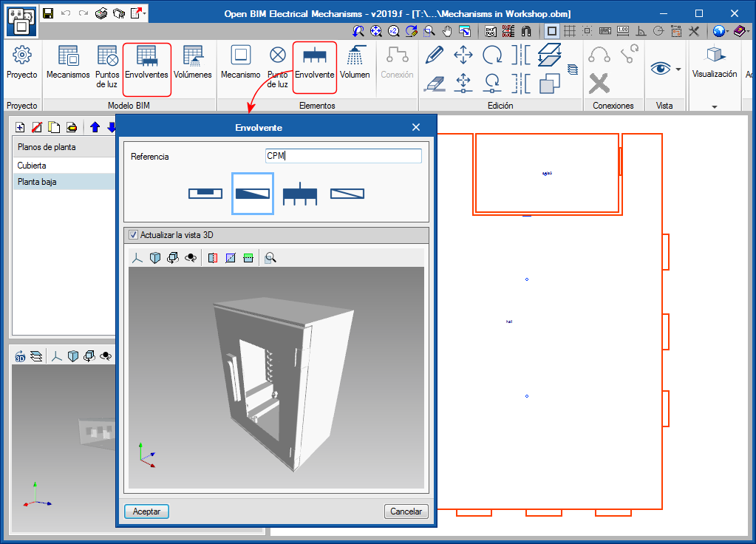Image resolution: width=756 pixels, height=544 pixels.
Task: Select the pencil Edit tool
Action: coord(435,55)
